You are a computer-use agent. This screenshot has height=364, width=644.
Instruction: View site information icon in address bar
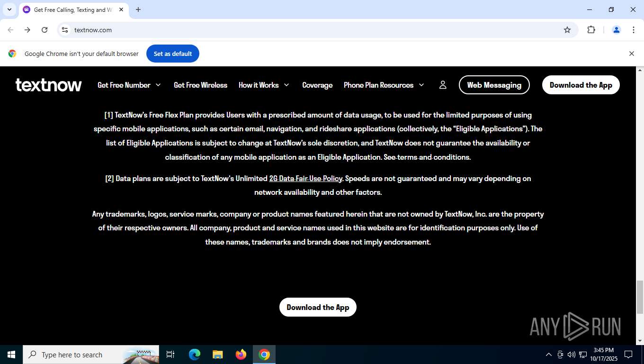[65, 30]
